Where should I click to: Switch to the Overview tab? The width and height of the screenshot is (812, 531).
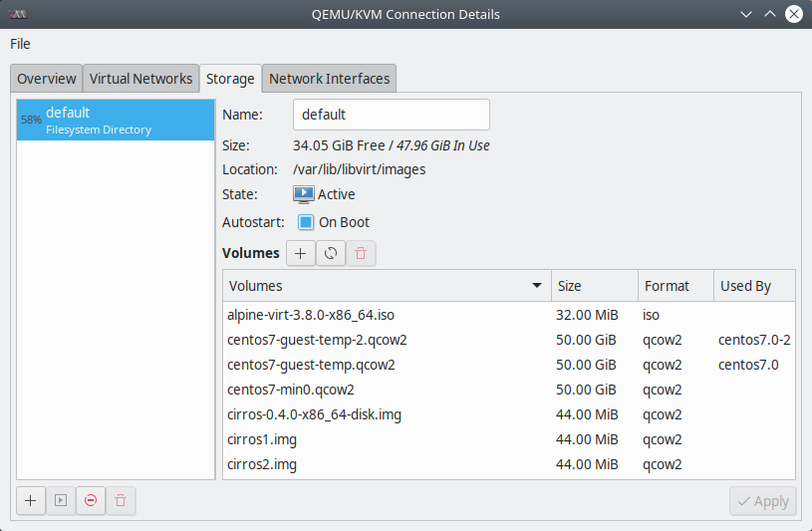click(47, 79)
